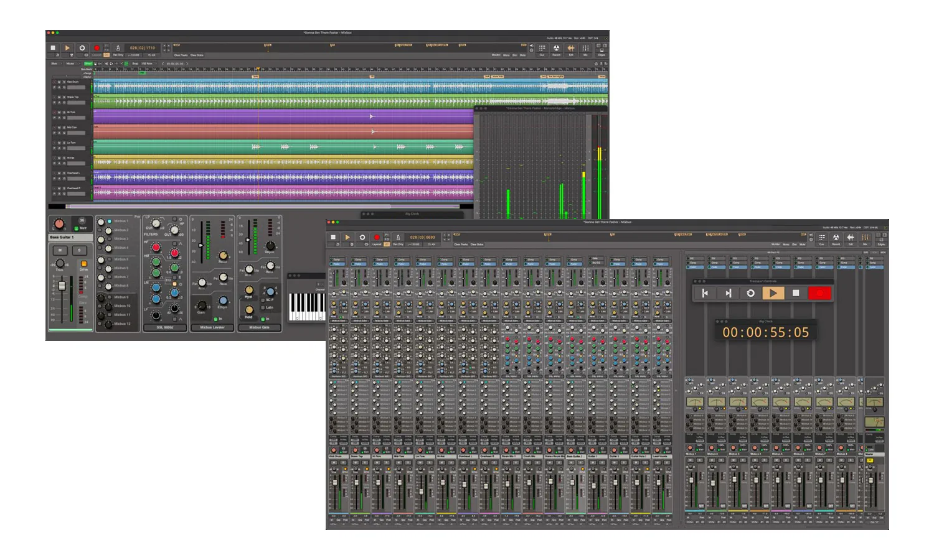Image resolution: width=934 pixels, height=560 pixels.
Task: Switch to the Mix tab in the editor window
Action: pos(585,49)
